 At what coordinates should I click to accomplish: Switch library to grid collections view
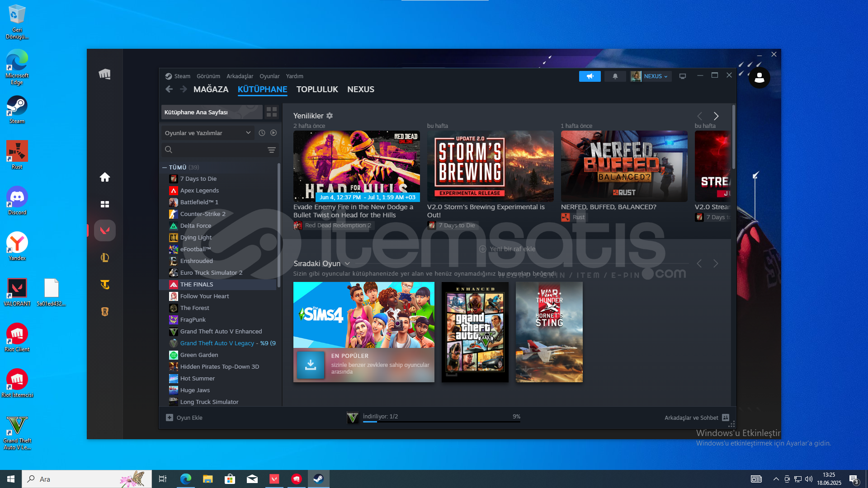(272, 112)
